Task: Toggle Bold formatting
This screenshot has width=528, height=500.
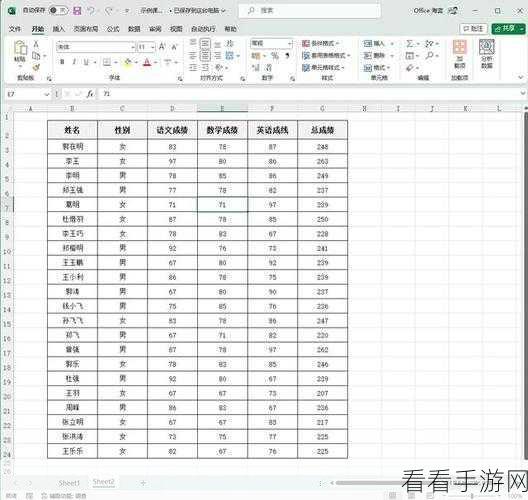Action: [x=62, y=62]
